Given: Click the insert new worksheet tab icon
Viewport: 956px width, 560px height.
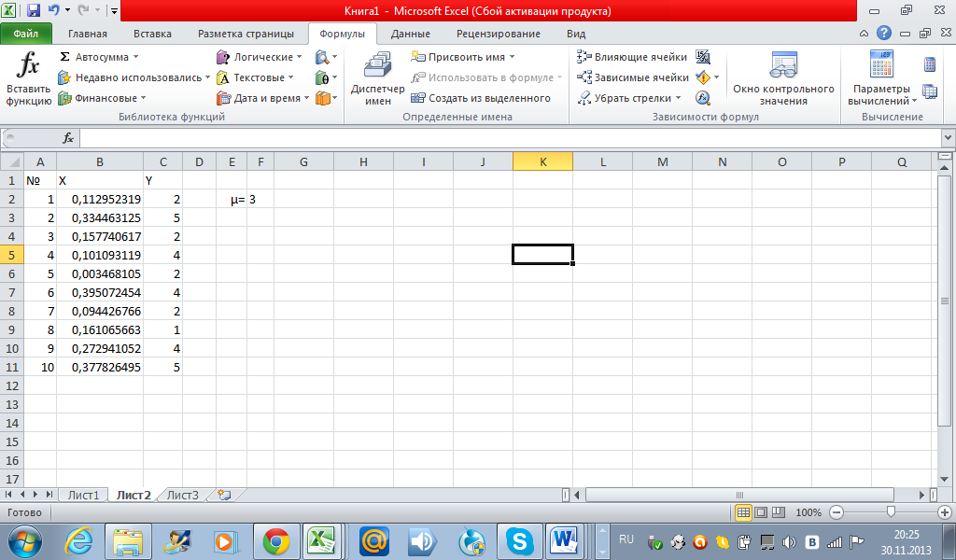Looking at the screenshot, I should (224, 495).
